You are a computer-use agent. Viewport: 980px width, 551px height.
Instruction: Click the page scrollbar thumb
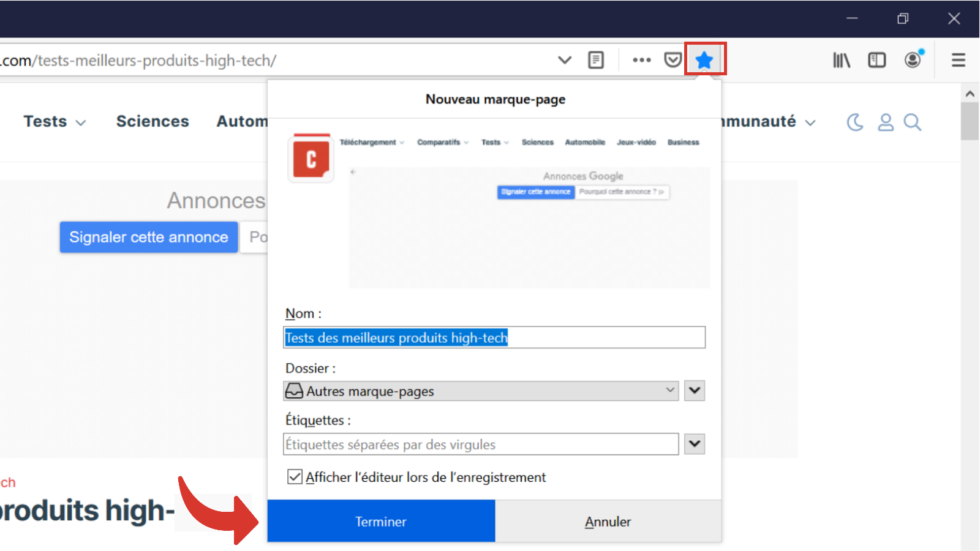click(970, 121)
